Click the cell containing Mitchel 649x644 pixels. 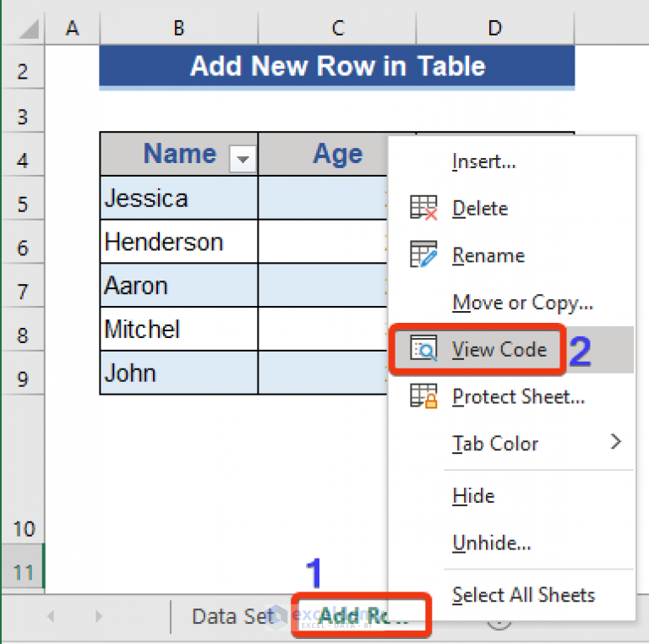point(179,329)
